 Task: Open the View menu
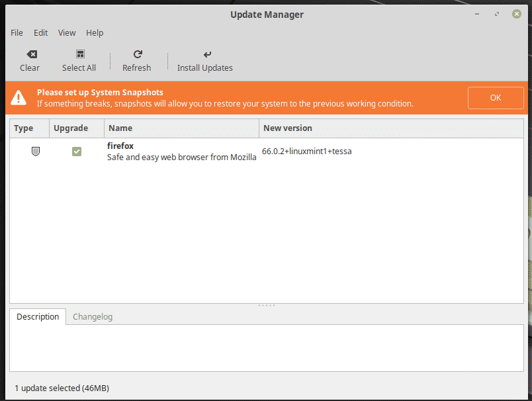point(67,32)
